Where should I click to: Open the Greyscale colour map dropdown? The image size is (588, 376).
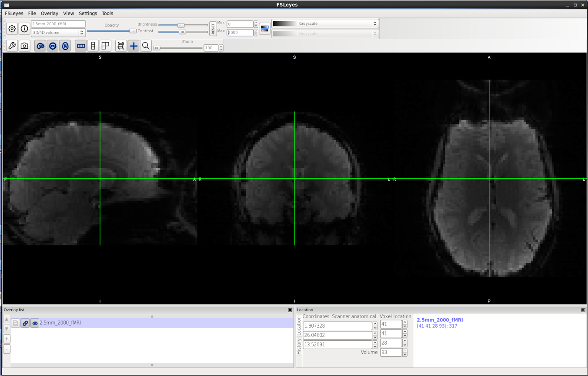(325, 23)
